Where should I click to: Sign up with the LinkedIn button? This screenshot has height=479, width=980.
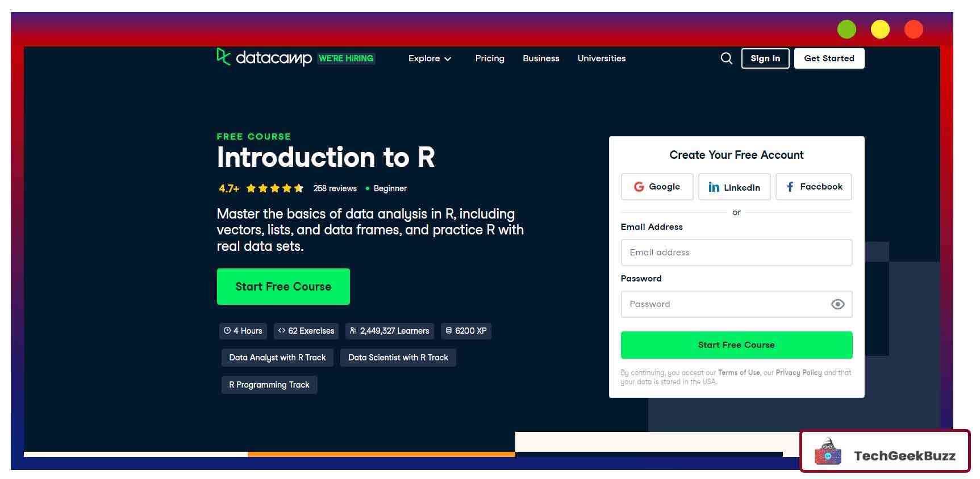tap(734, 187)
